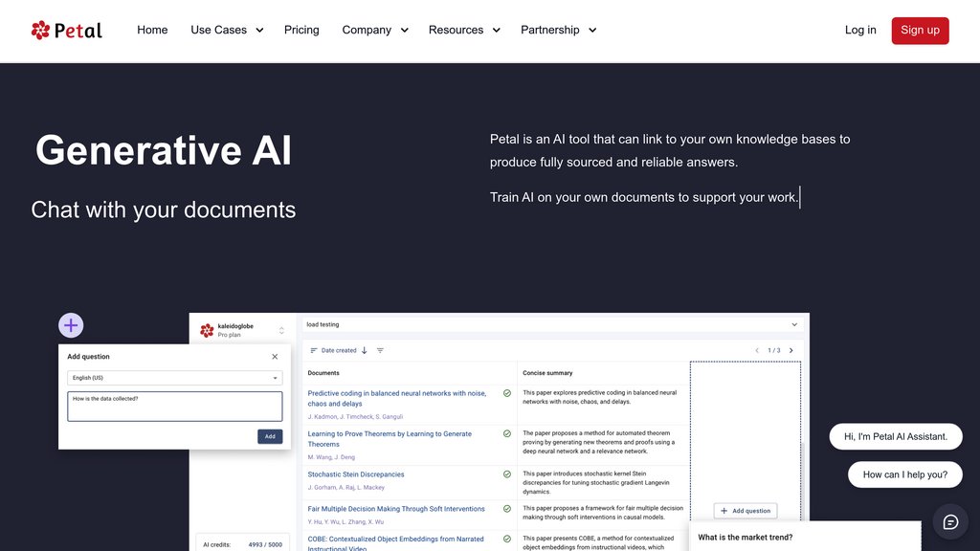Click the Documents column header
This screenshot has height=551, width=980.
pos(323,373)
